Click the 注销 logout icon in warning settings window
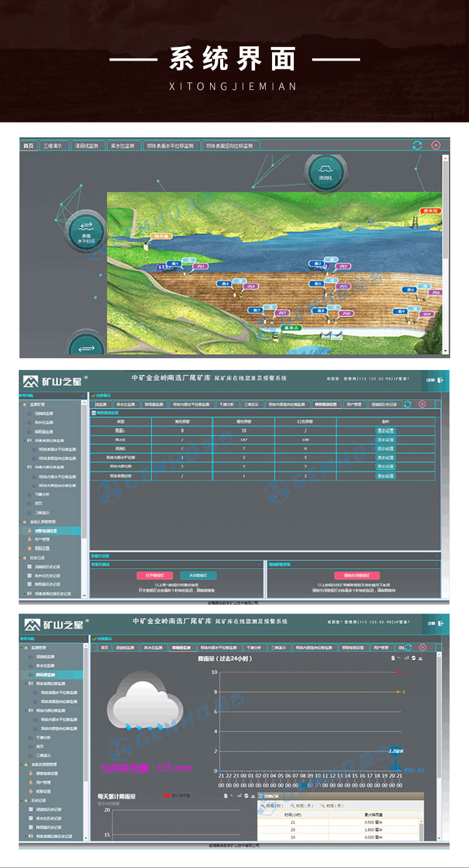469x868 pixels. point(440,379)
